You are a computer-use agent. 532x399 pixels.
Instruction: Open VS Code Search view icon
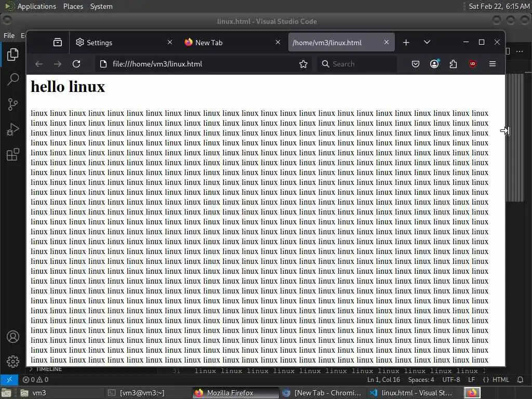click(12, 79)
